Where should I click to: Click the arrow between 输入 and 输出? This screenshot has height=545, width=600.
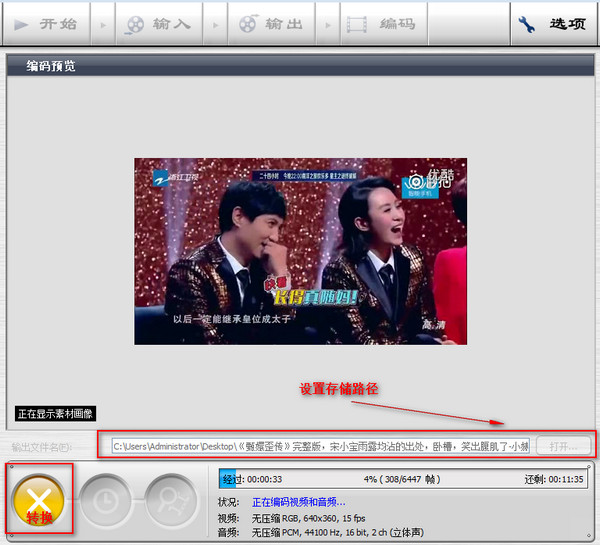215,25
